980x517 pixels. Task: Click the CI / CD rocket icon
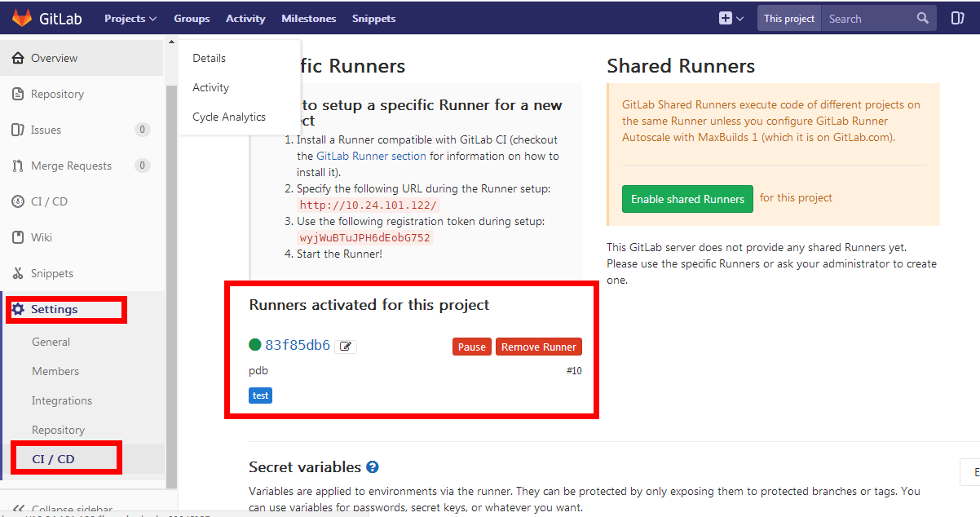tap(18, 201)
